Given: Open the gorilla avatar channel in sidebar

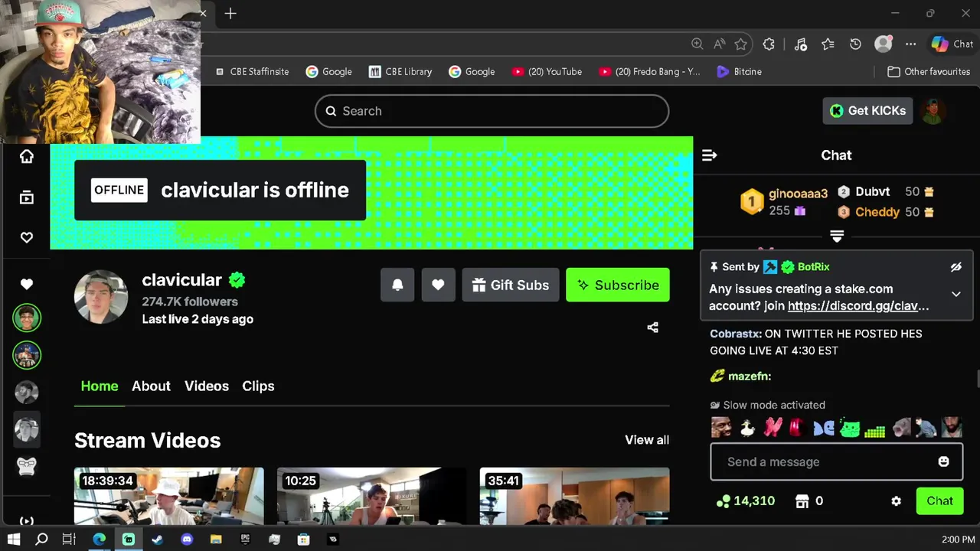Looking at the screenshot, I should 27,466.
